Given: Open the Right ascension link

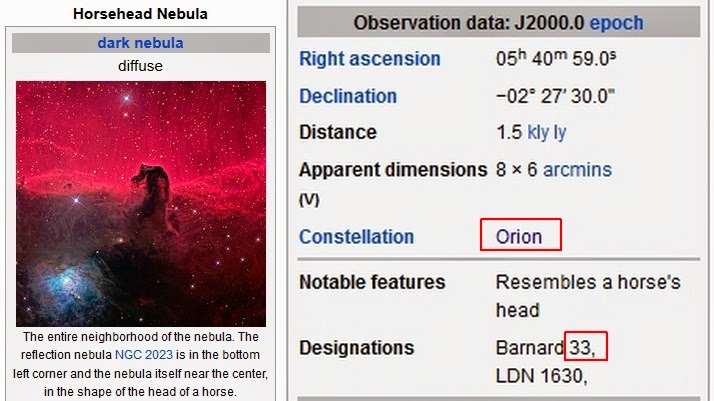Looking at the screenshot, I should point(369,59).
